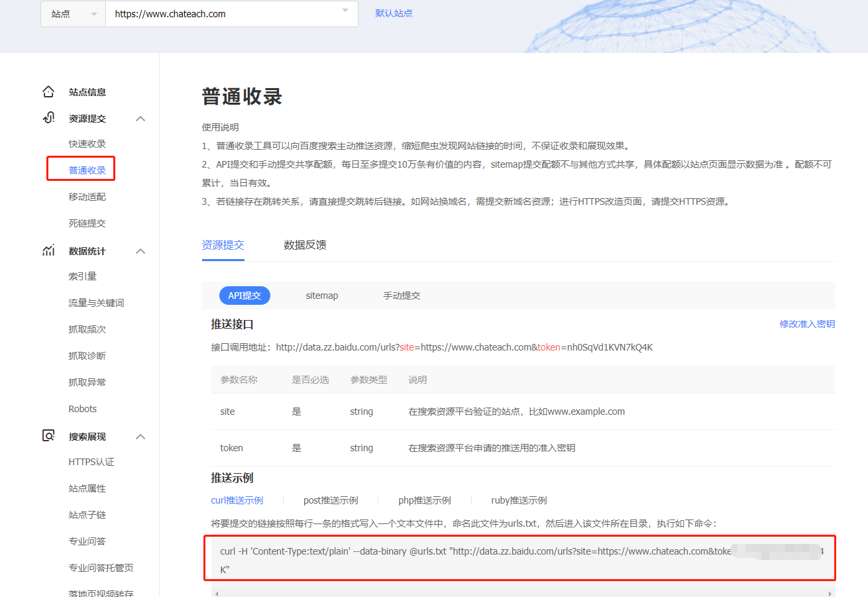Open 抓取频次 in sidebar
The image size is (868, 597).
pyautogui.click(x=87, y=329)
